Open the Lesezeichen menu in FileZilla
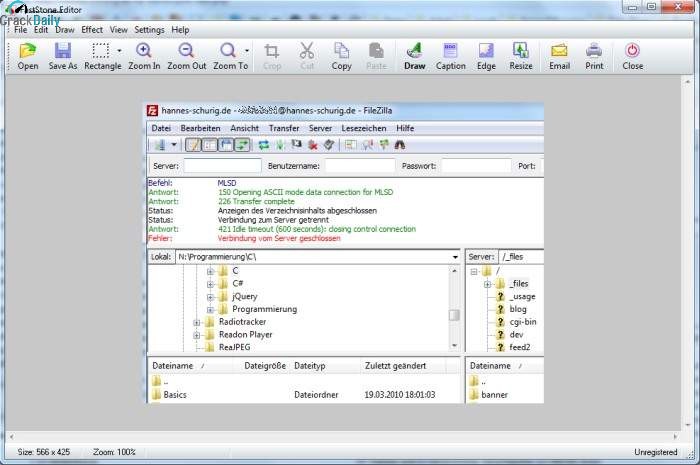This screenshot has width=700, height=465. (x=364, y=128)
